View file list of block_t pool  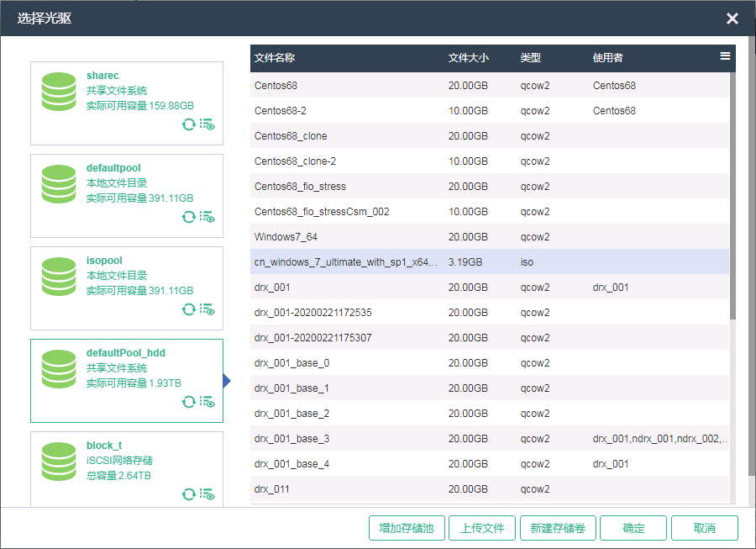[207, 494]
